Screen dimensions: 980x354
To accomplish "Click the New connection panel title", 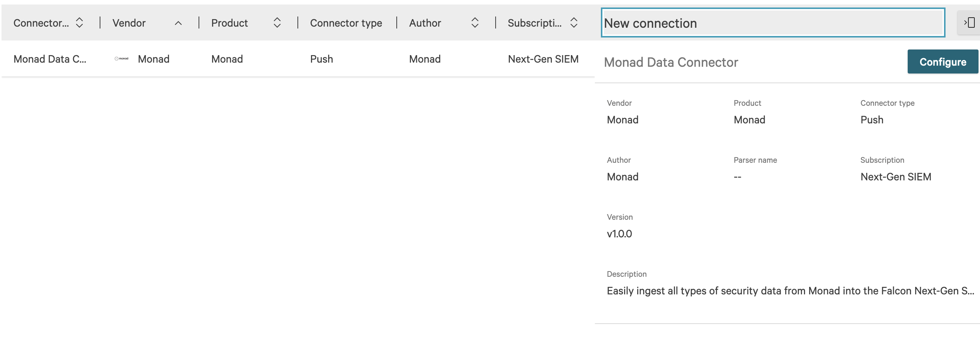I will pyautogui.click(x=650, y=23).
